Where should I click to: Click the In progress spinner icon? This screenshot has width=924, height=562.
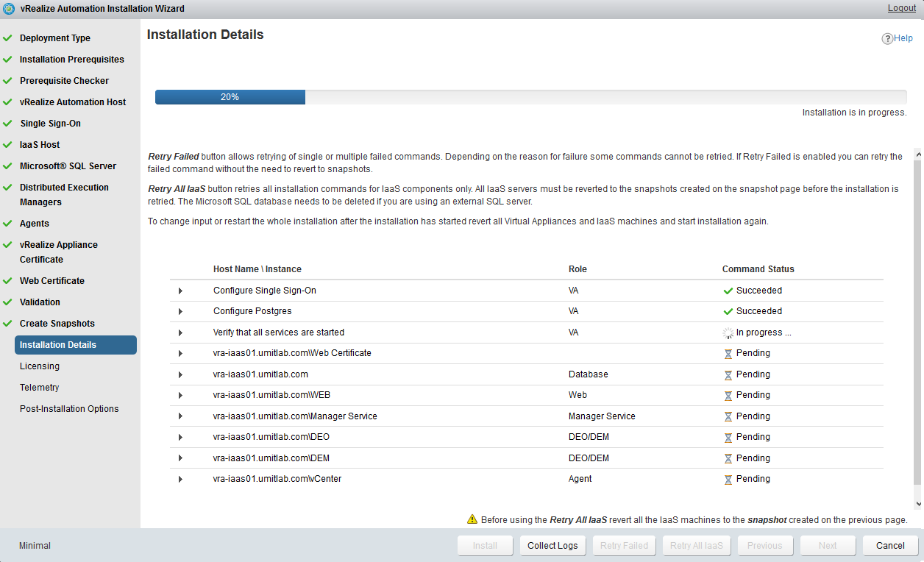728,332
